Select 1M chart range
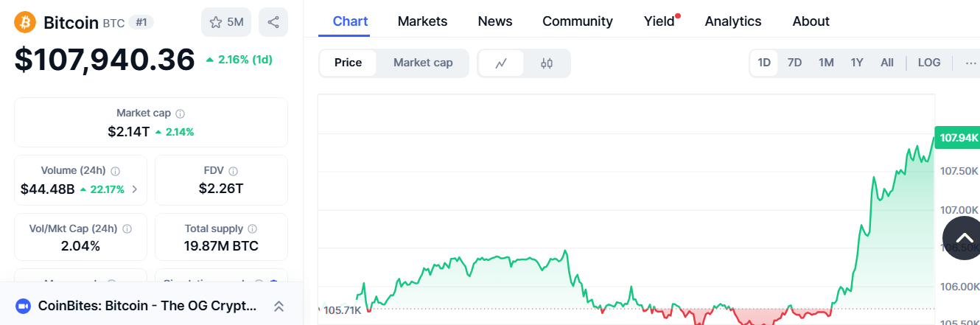The height and width of the screenshot is (325, 980). click(x=826, y=63)
